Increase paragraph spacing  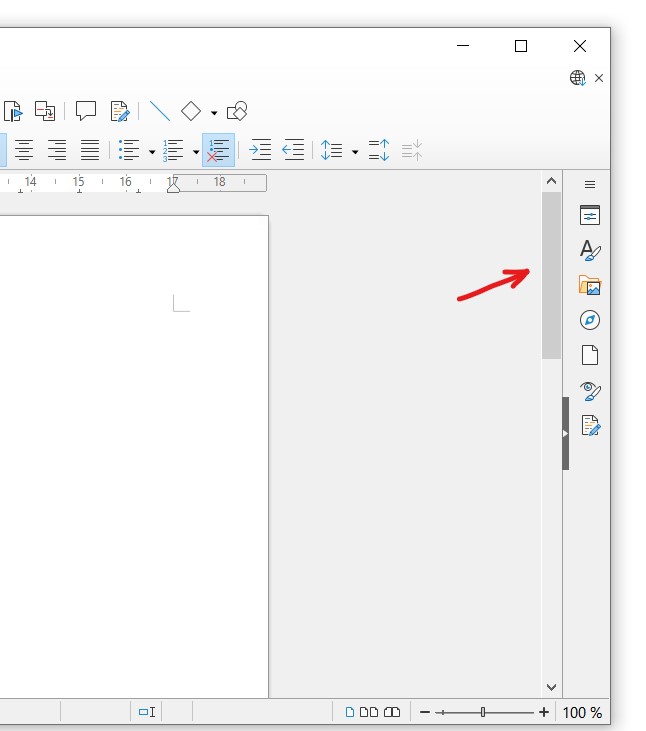click(x=378, y=150)
